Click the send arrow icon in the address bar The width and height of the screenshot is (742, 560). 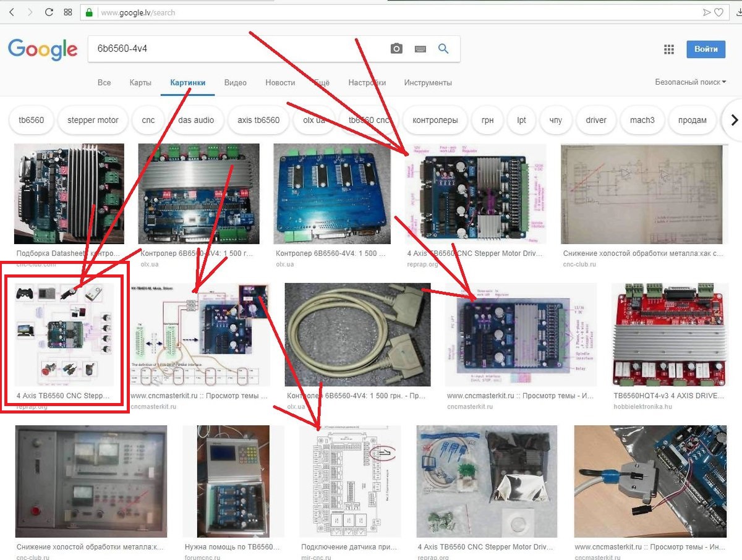(x=707, y=12)
